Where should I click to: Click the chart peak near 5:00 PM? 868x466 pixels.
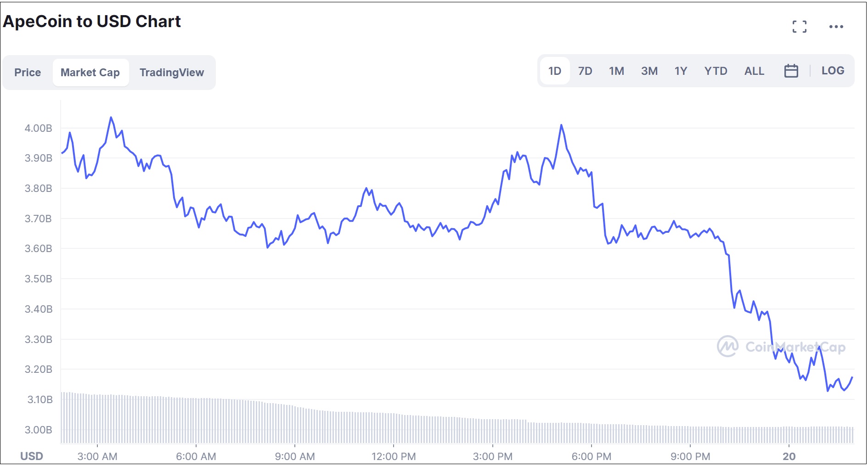click(x=561, y=125)
